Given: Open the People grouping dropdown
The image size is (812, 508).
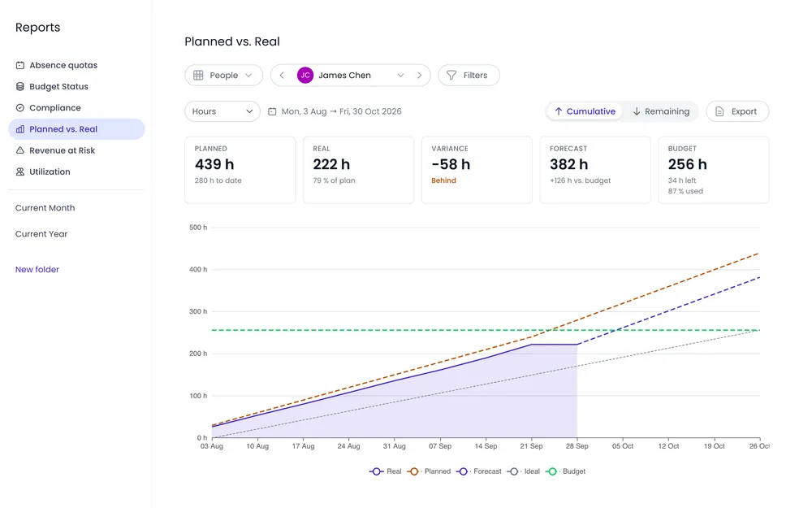Looking at the screenshot, I should tap(224, 75).
